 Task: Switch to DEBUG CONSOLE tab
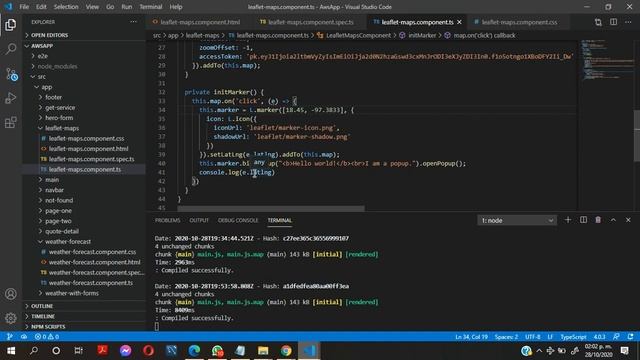(x=238, y=220)
